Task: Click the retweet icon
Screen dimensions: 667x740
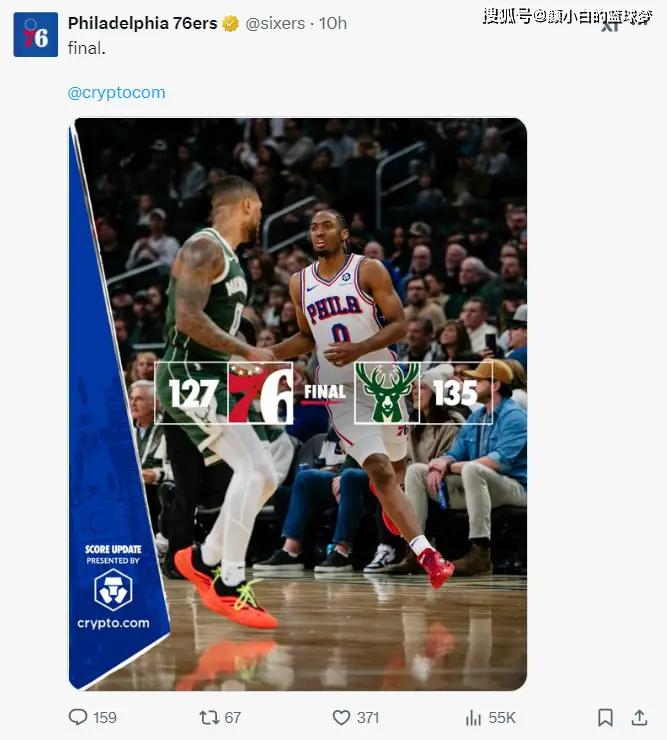Action: pos(209,717)
